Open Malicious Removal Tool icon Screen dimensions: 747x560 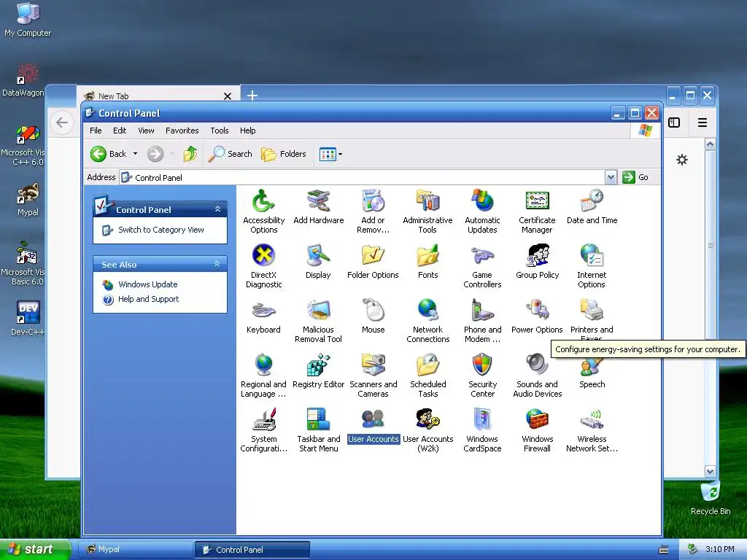[x=318, y=321]
